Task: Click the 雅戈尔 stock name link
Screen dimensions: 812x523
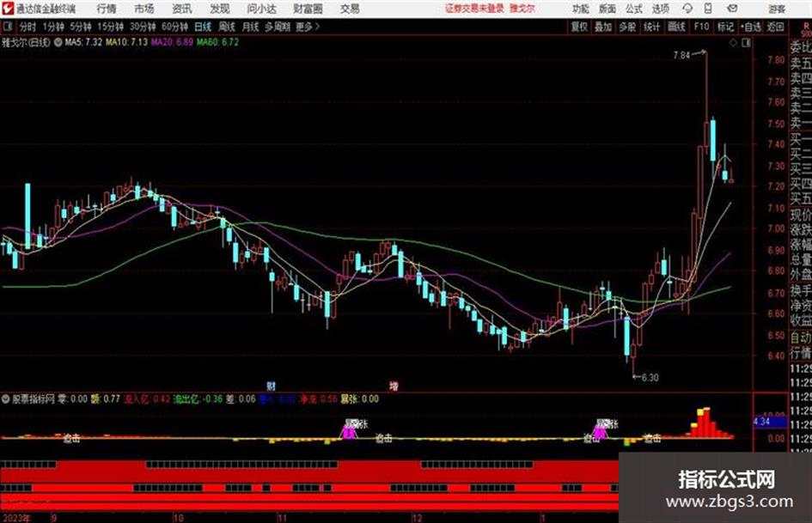Action: click(x=522, y=9)
